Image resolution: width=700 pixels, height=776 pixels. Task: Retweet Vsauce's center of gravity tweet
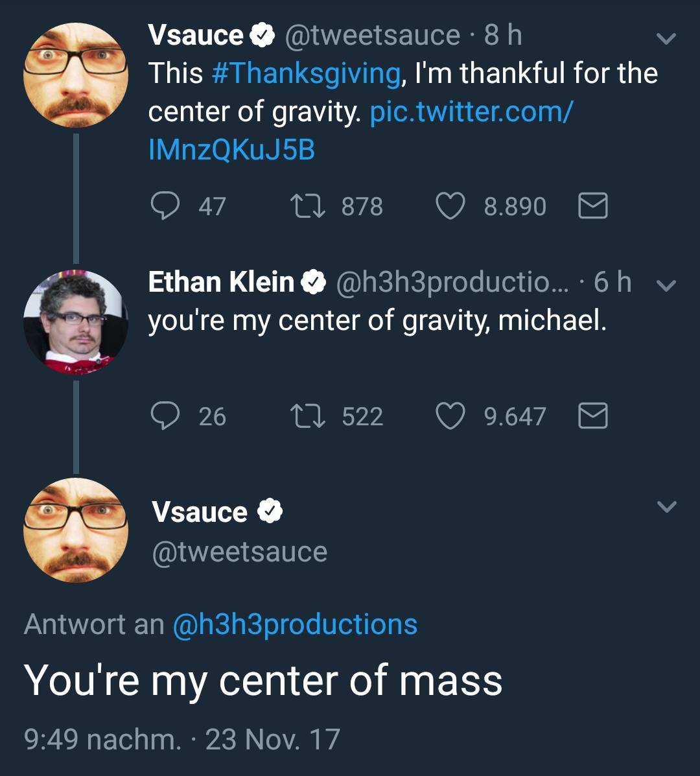click(x=308, y=206)
